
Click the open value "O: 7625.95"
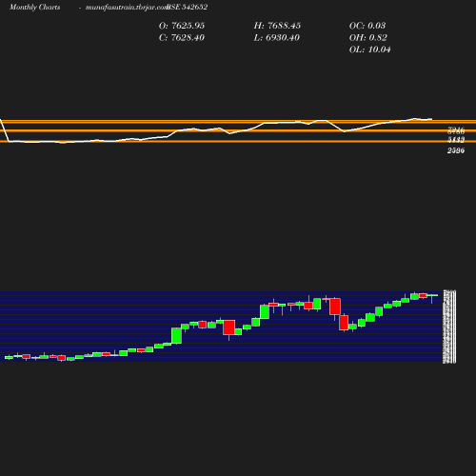coord(182,26)
